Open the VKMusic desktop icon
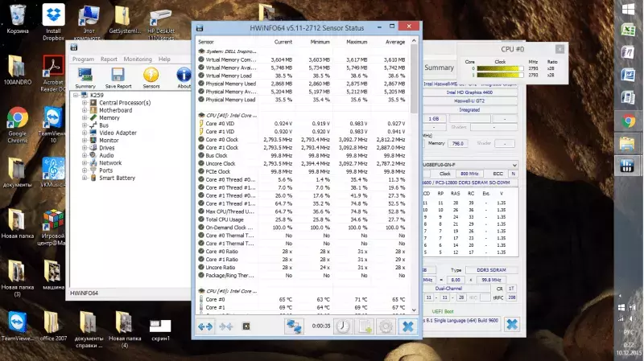This screenshot has height=361, width=644. [x=53, y=173]
